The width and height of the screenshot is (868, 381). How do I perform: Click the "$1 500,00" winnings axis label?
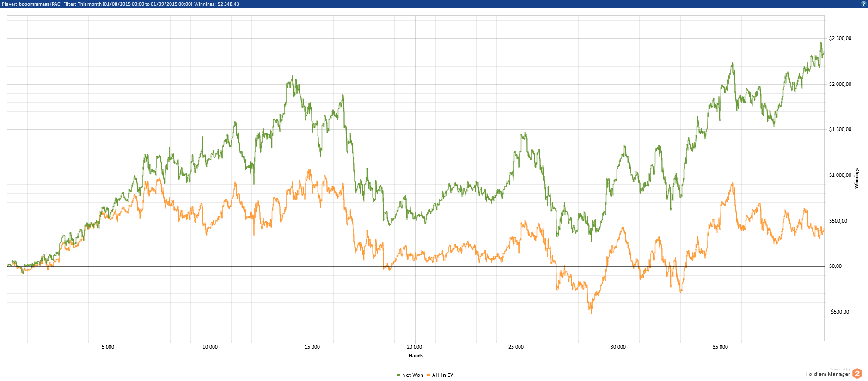[x=840, y=129]
